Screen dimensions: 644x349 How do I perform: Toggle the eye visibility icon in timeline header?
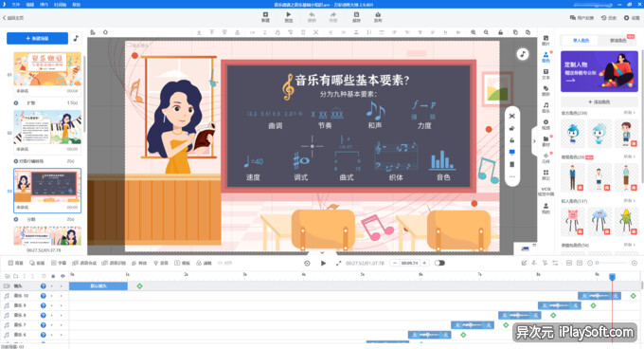[x=63, y=276]
